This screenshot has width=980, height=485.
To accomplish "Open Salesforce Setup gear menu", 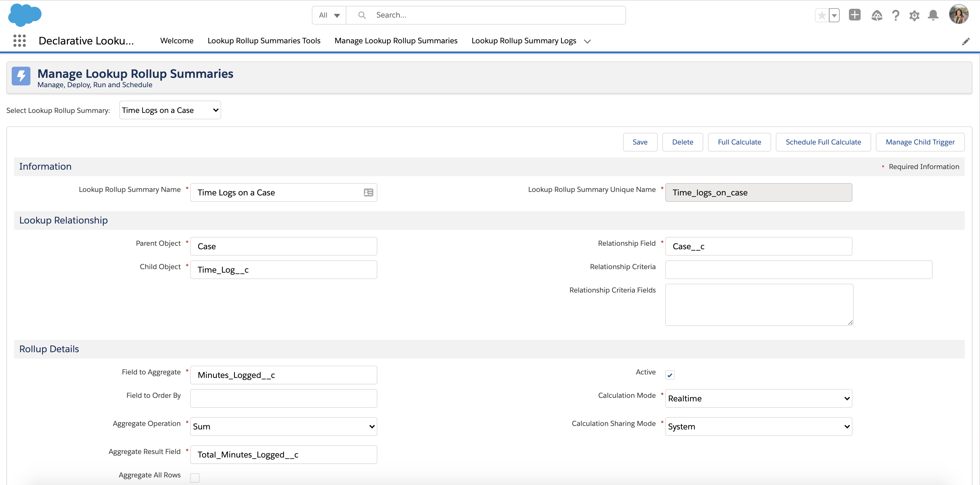I will (x=914, y=15).
